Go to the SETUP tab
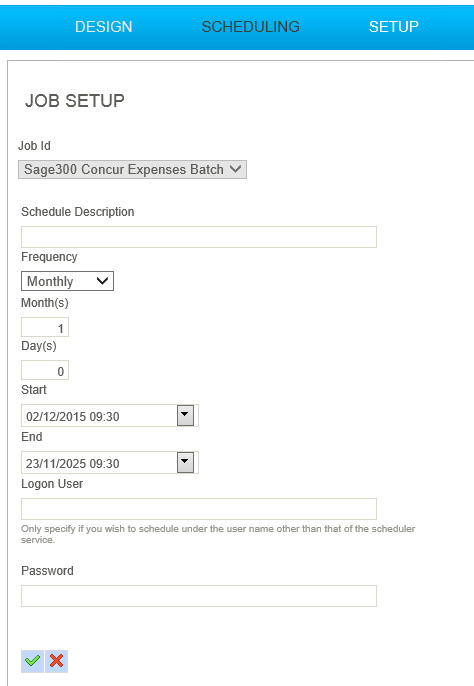Image resolution: width=474 pixels, height=686 pixels. (393, 27)
